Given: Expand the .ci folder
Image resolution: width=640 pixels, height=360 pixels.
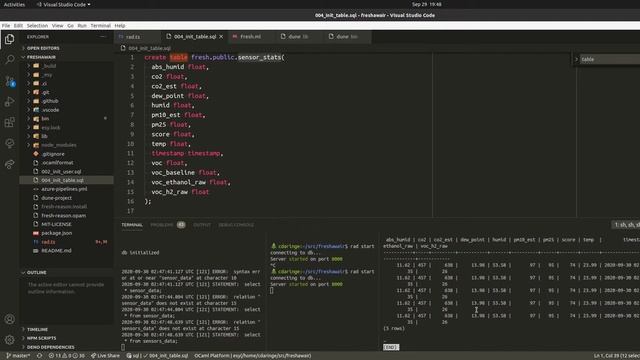Looking at the screenshot, I should point(44,83).
